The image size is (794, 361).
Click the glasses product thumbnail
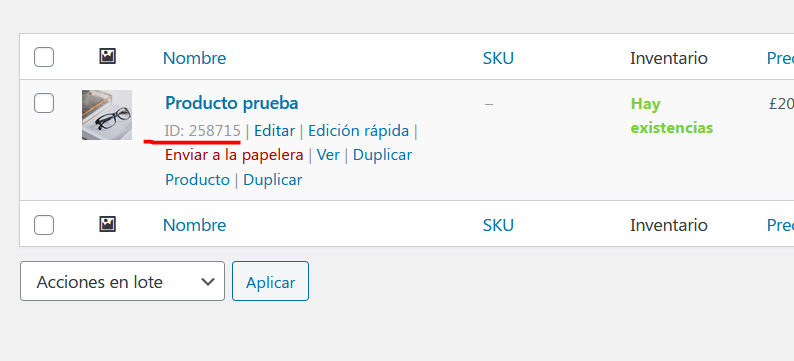[x=107, y=115]
